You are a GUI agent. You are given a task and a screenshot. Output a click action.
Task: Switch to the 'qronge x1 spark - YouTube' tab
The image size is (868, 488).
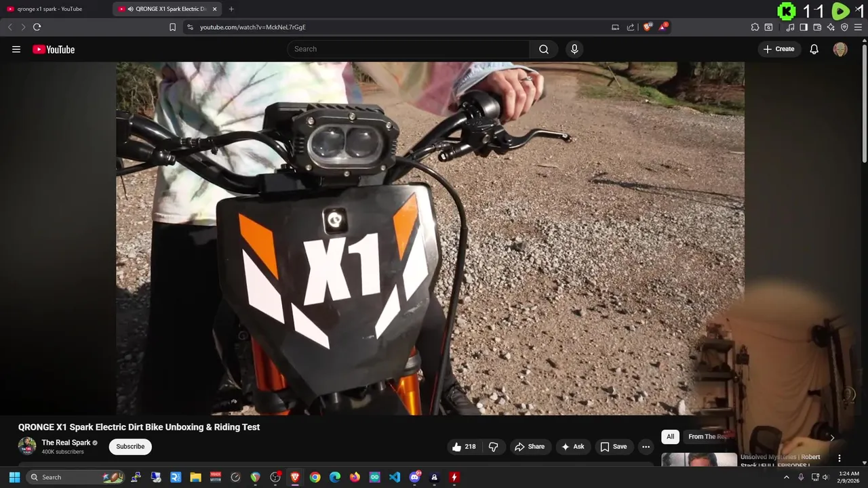[x=50, y=9]
